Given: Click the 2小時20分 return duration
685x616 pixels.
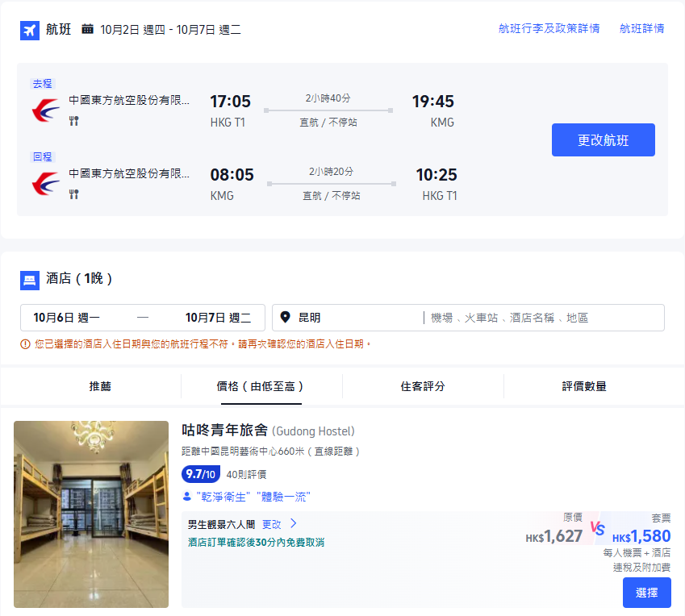Looking at the screenshot, I should tap(331, 172).
